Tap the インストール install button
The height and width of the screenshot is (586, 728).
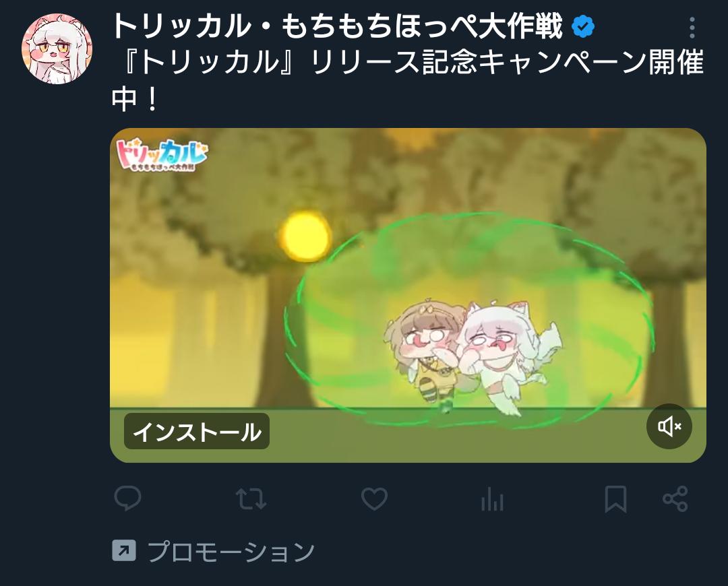tap(197, 432)
